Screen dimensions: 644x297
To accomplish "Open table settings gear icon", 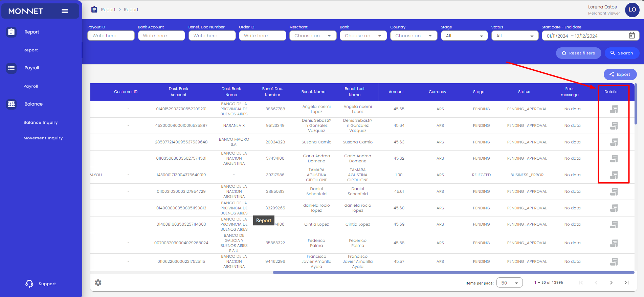I will [98, 282].
